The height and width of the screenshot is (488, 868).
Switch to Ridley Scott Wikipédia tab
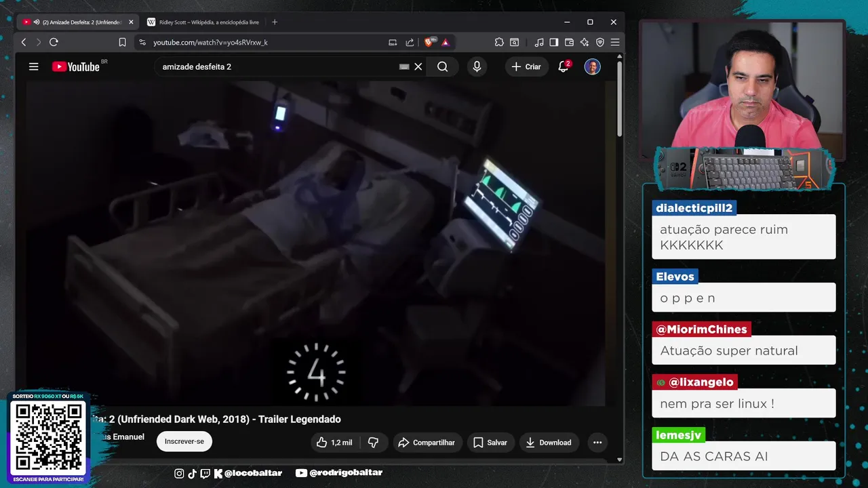click(203, 22)
